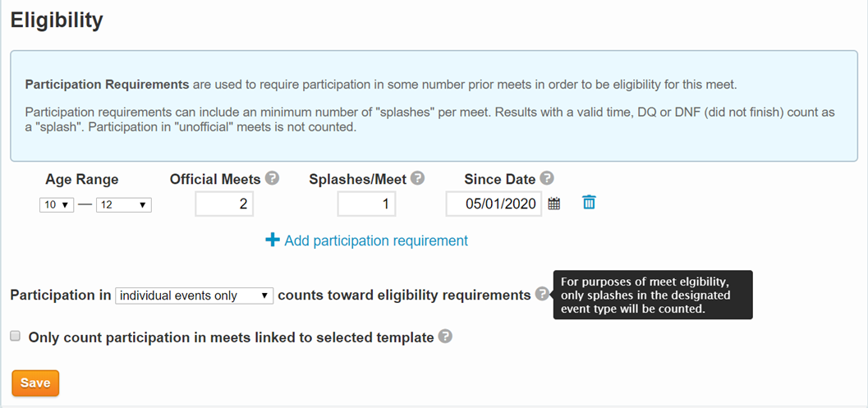868x408 pixels.
Task: Click the Splashes/Meet input field
Action: 366,204
